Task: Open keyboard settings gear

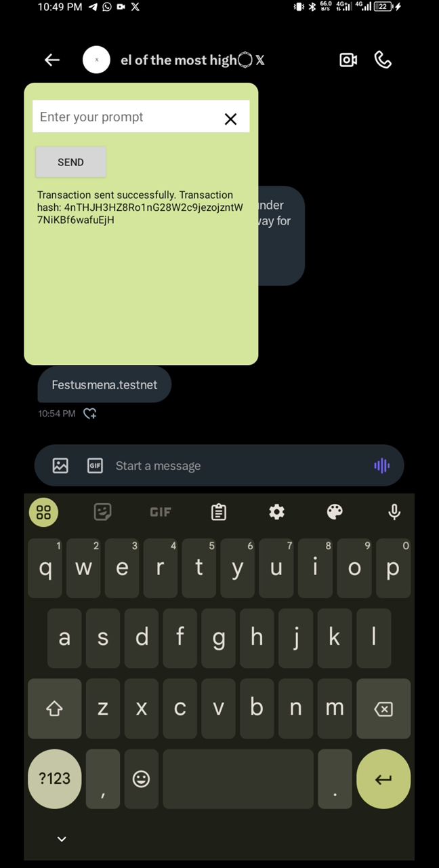Action: [x=276, y=512]
